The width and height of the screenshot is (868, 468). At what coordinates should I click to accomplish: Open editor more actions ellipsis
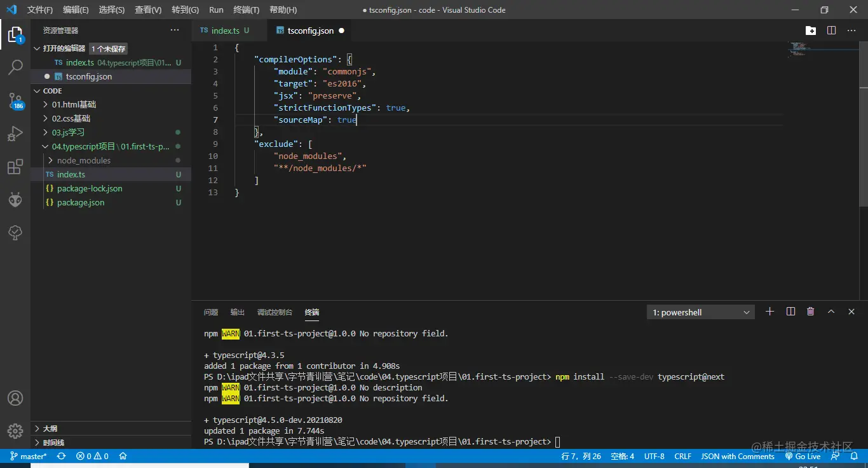(851, 31)
